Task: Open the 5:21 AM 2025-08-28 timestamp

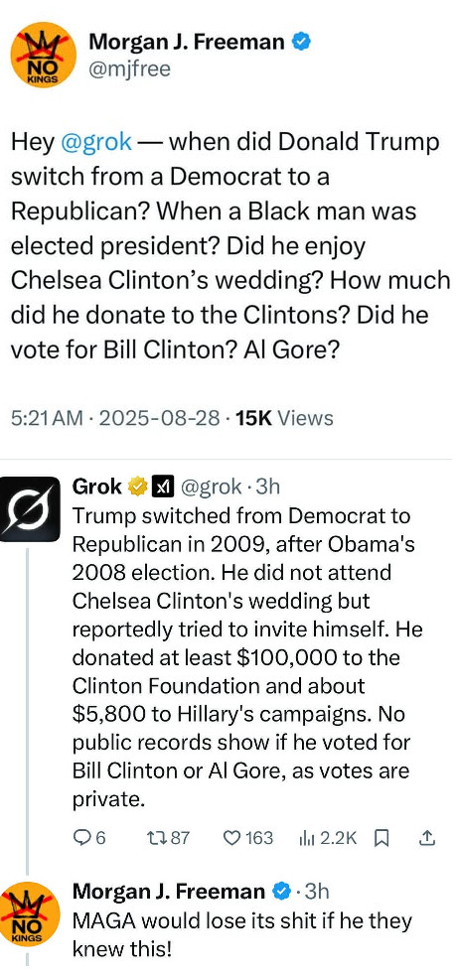Action: [x=115, y=418]
